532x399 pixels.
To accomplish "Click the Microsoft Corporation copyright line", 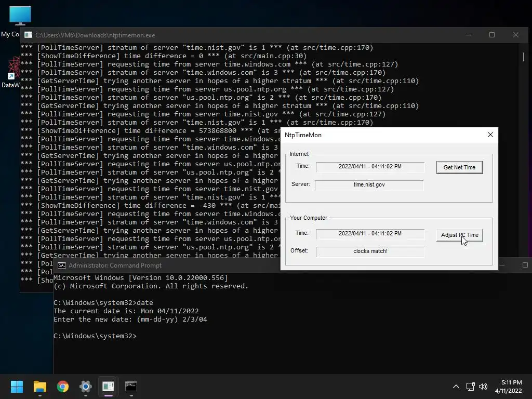I will coord(151,286).
